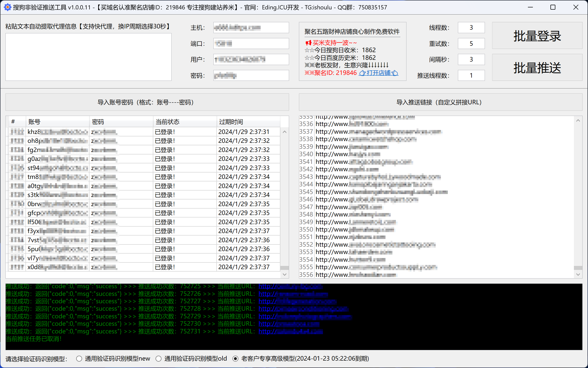Edit the 重试数 retry count field
Image resolution: width=588 pixels, height=368 pixels.
pos(471,43)
